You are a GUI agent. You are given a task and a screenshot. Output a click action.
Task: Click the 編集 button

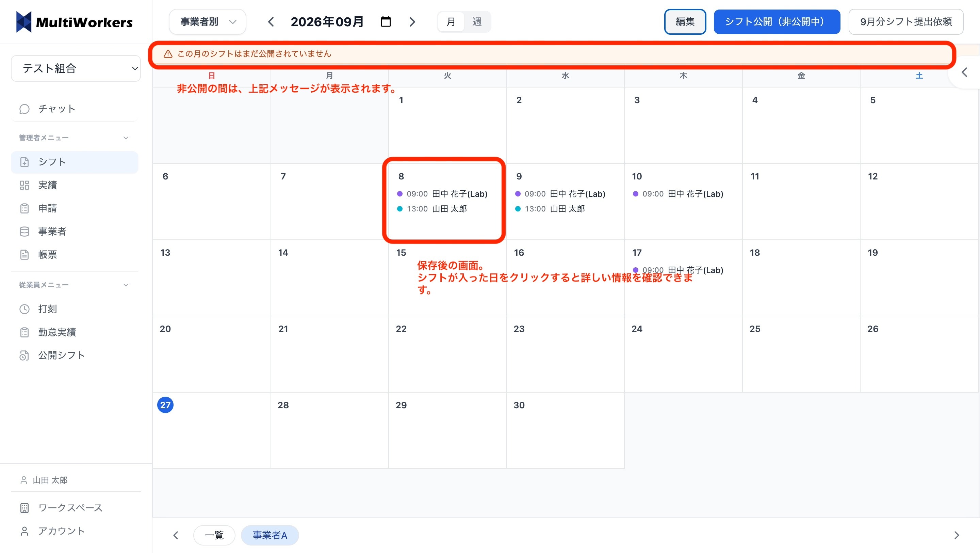click(685, 22)
